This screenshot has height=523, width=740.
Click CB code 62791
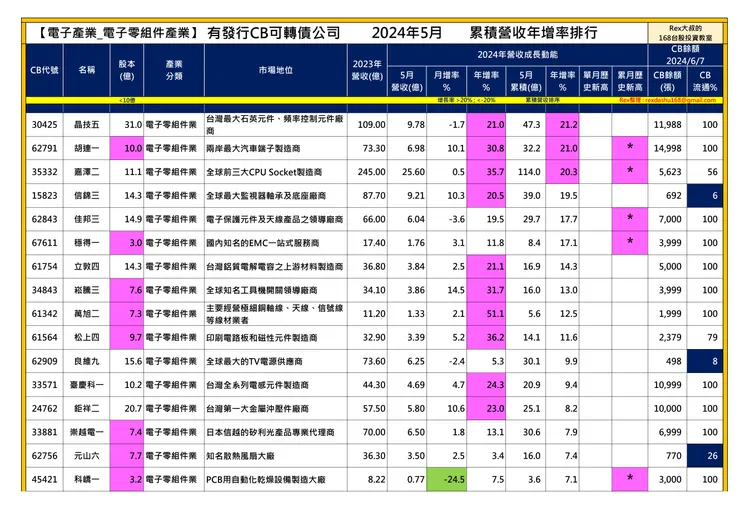click(x=44, y=148)
